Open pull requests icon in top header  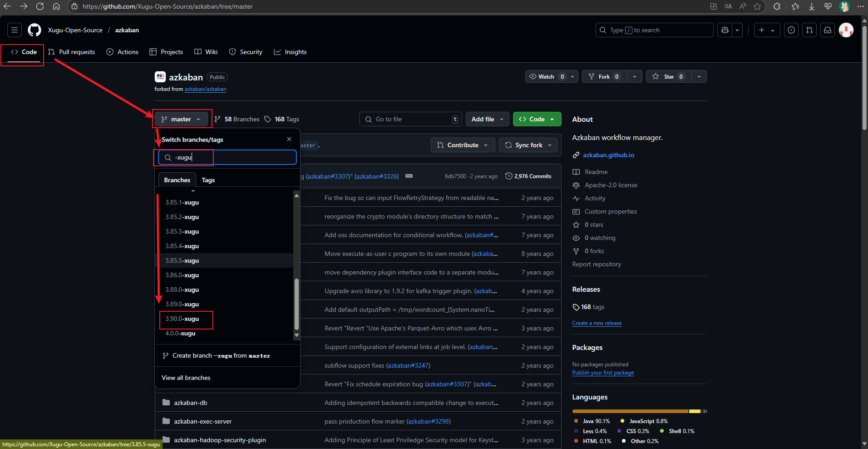[809, 30]
